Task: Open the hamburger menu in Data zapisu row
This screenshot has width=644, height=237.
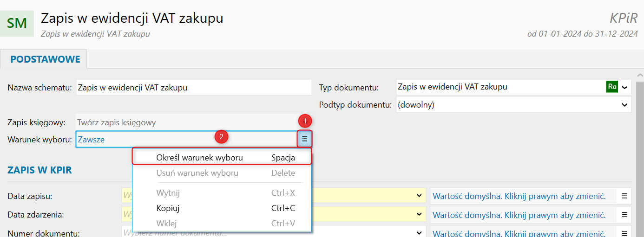Action: point(624,196)
